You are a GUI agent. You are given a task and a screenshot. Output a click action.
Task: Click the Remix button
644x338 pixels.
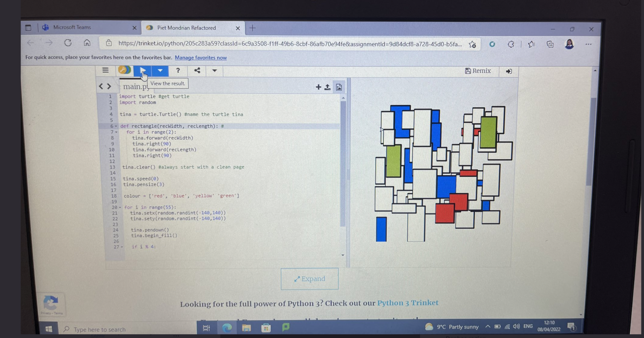click(x=478, y=71)
